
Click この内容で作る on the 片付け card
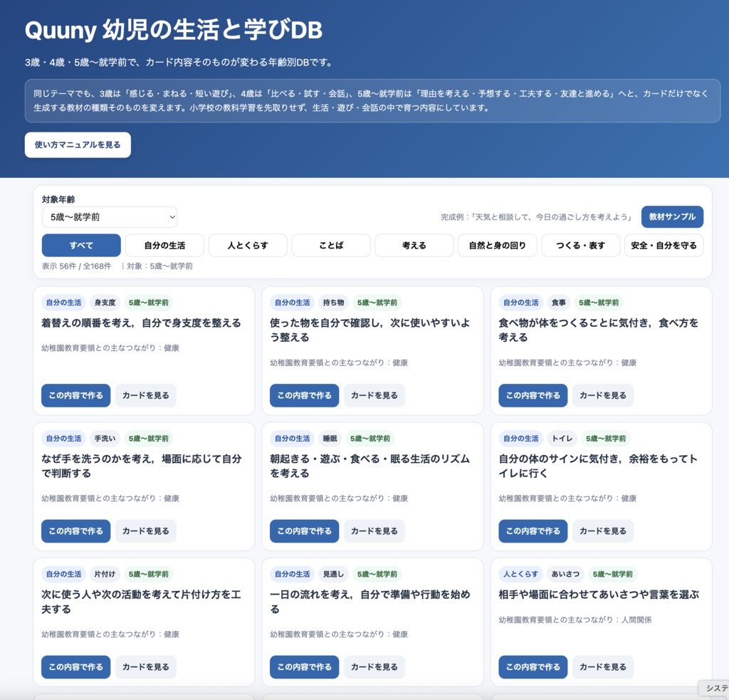(x=75, y=667)
